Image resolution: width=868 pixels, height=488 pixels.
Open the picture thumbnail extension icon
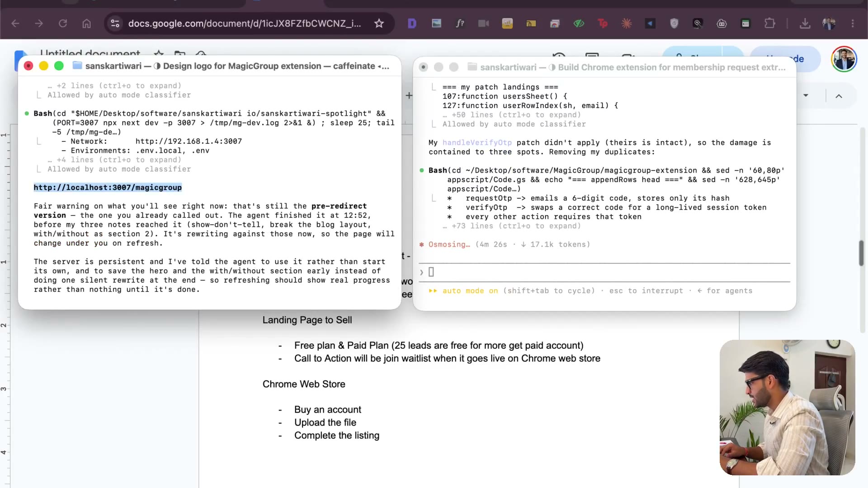436,23
